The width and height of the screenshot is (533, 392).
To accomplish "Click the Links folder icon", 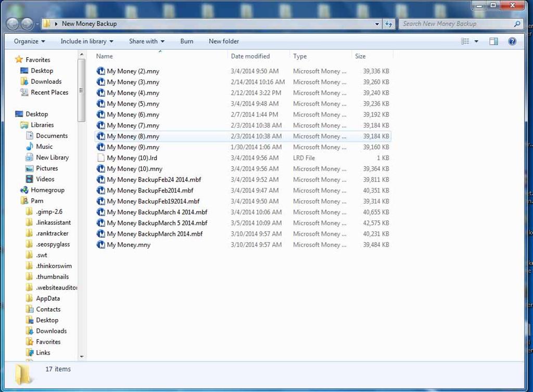I will tap(30, 352).
